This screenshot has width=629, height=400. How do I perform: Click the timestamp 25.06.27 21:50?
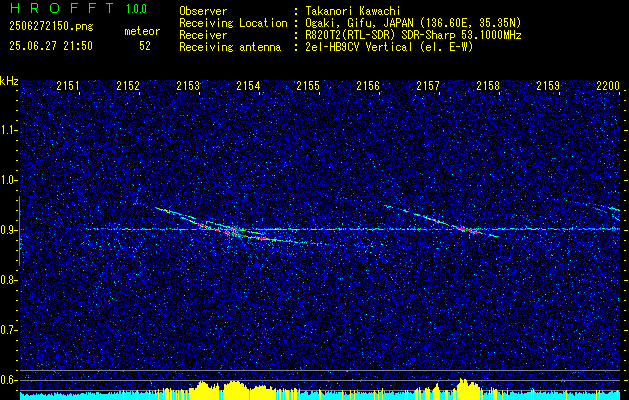click(x=51, y=46)
